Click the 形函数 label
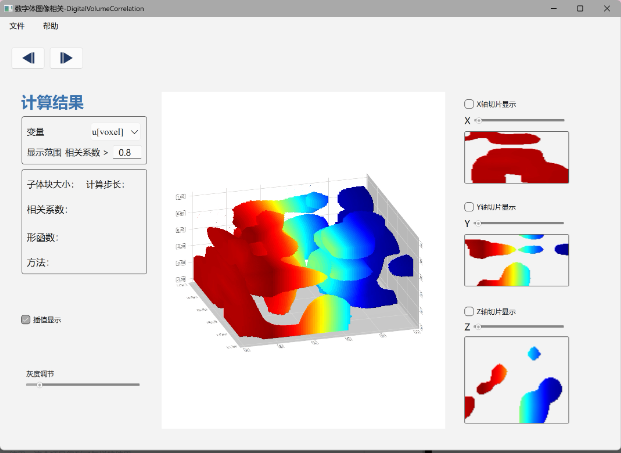 43,238
